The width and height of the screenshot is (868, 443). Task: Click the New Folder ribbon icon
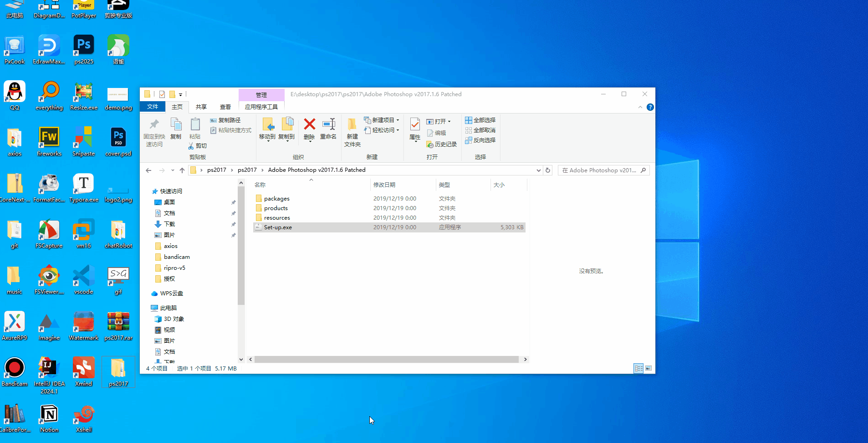(x=352, y=124)
